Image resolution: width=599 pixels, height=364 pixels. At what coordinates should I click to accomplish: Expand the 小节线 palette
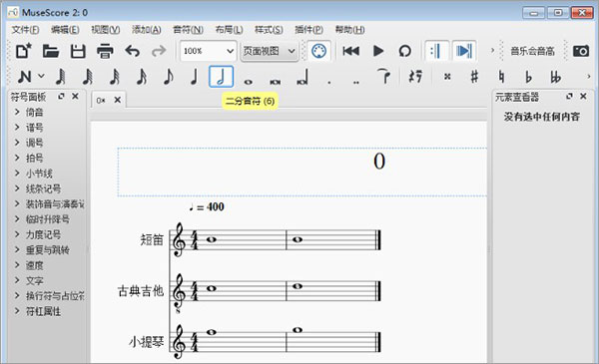17,173
